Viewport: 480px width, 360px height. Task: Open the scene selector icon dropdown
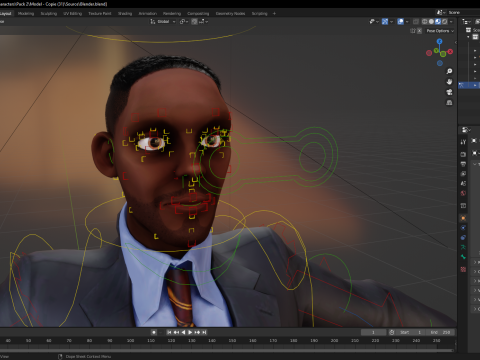tap(441, 12)
